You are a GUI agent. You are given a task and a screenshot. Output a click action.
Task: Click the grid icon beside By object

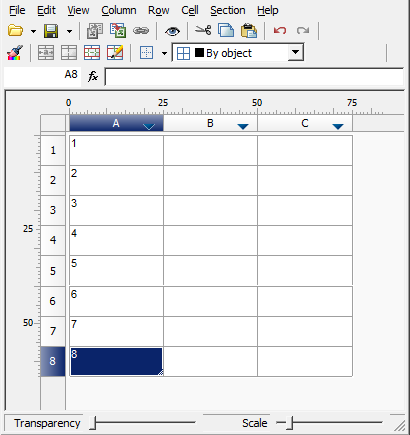coord(183,53)
